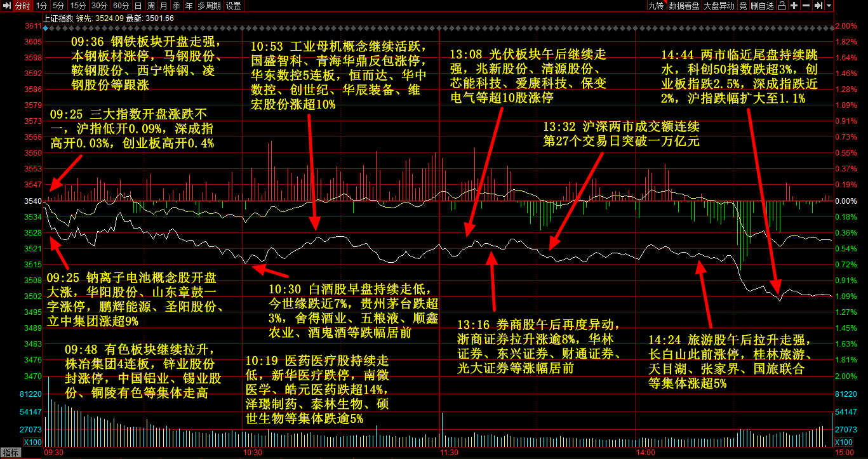
Task: Switch to the 60分 period tab
Action: pyautogui.click(x=121, y=6)
